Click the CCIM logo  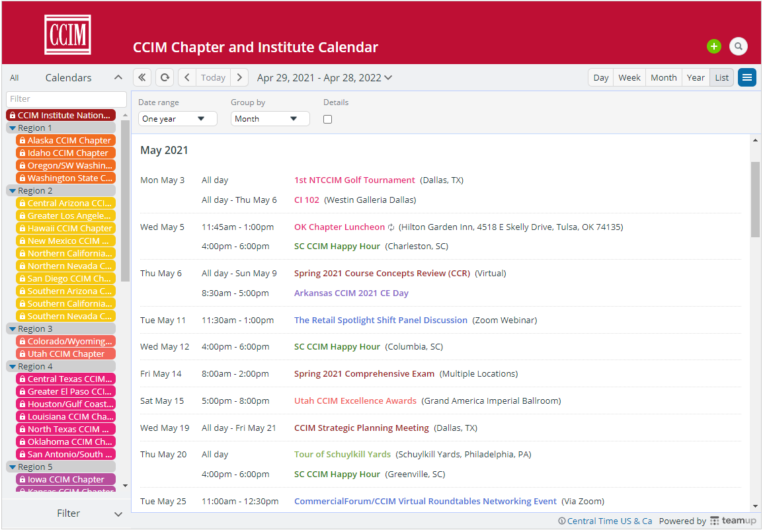67,34
